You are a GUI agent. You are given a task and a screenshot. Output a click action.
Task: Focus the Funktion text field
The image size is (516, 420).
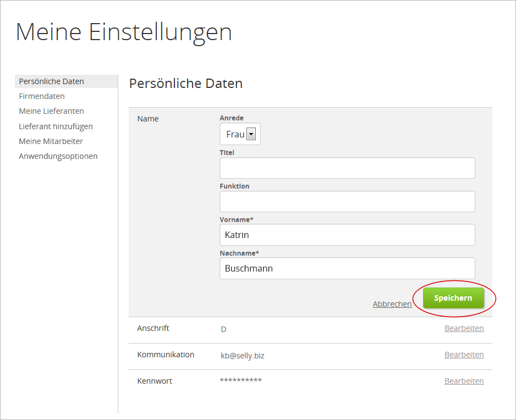tap(347, 202)
